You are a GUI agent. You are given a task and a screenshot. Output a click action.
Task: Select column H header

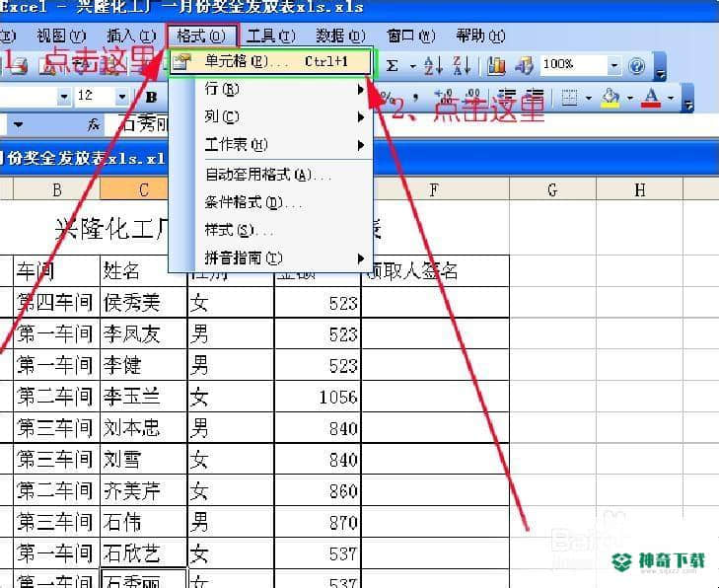pyautogui.click(x=640, y=189)
